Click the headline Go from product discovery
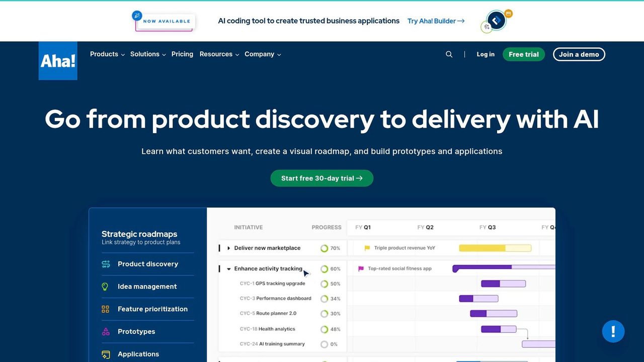Screen dimensions: 644x362 point(322,119)
